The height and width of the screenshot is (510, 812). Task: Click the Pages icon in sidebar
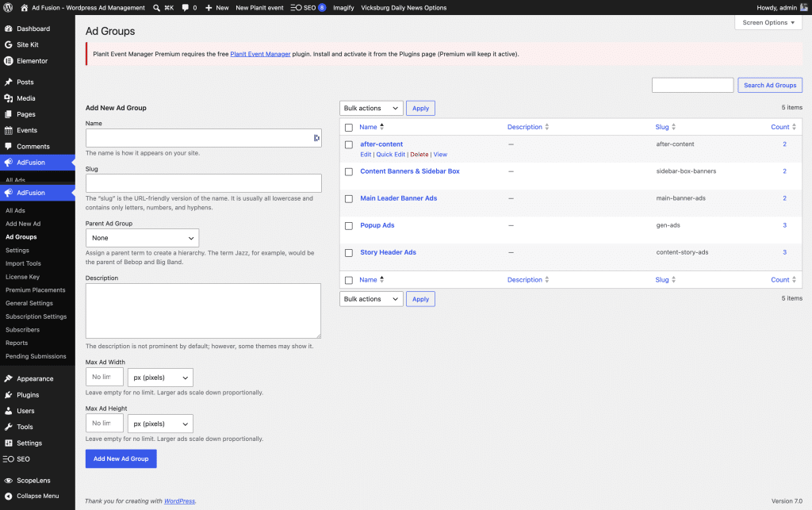pyautogui.click(x=8, y=114)
